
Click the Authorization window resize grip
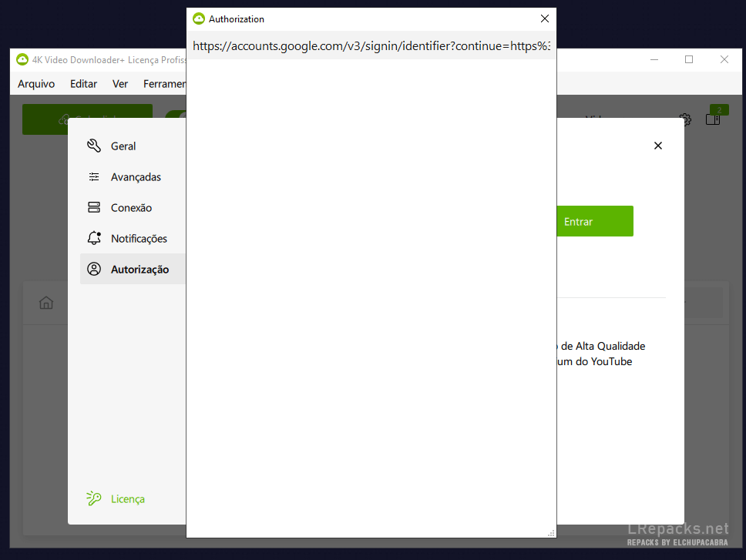tap(551, 533)
